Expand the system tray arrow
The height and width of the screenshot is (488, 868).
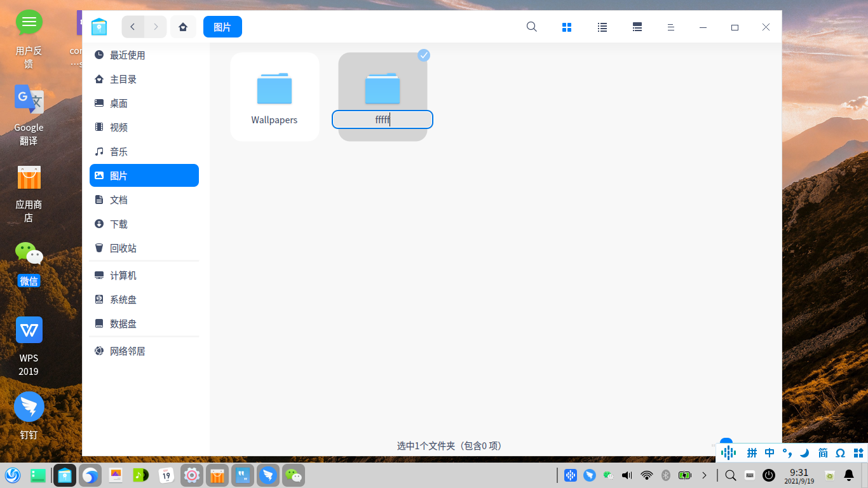tap(704, 475)
